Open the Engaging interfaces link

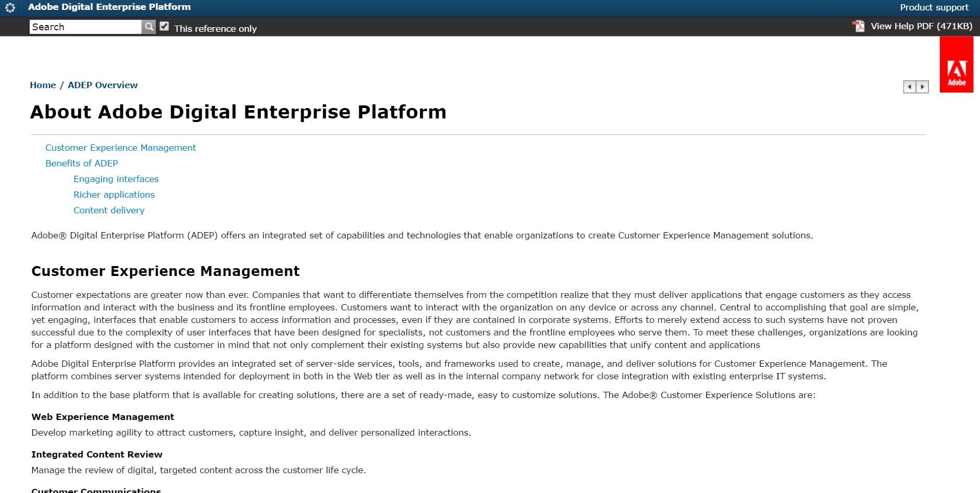click(116, 179)
